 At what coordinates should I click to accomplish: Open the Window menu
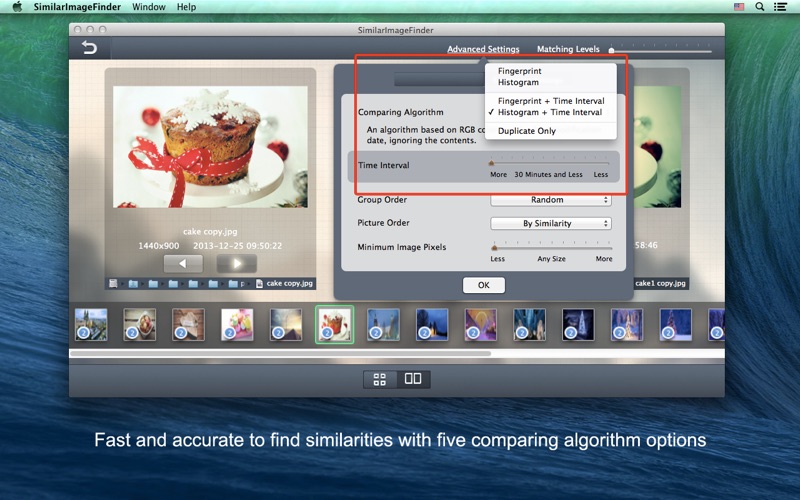(x=149, y=7)
